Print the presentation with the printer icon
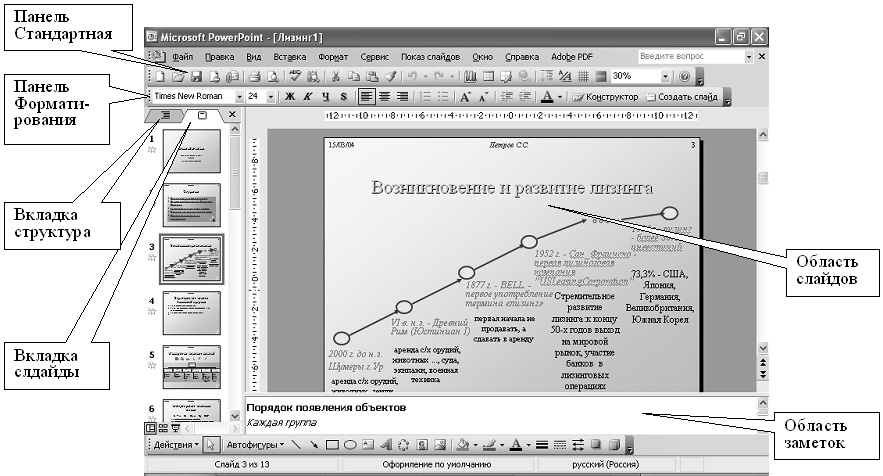 [255, 76]
